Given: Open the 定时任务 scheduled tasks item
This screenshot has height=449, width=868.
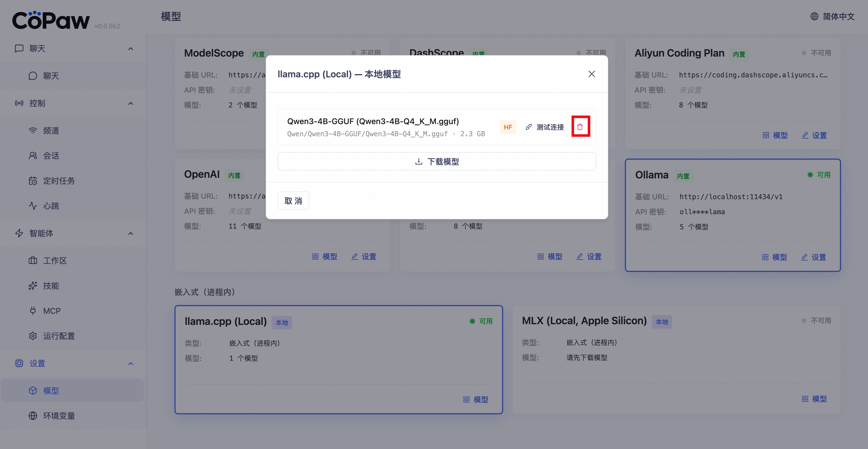Looking at the screenshot, I should click(x=59, y=181).
